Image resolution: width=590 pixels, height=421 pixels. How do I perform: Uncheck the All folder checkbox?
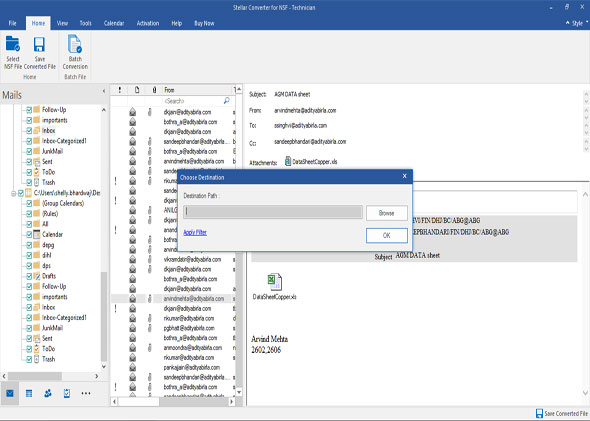pos(29,224)
